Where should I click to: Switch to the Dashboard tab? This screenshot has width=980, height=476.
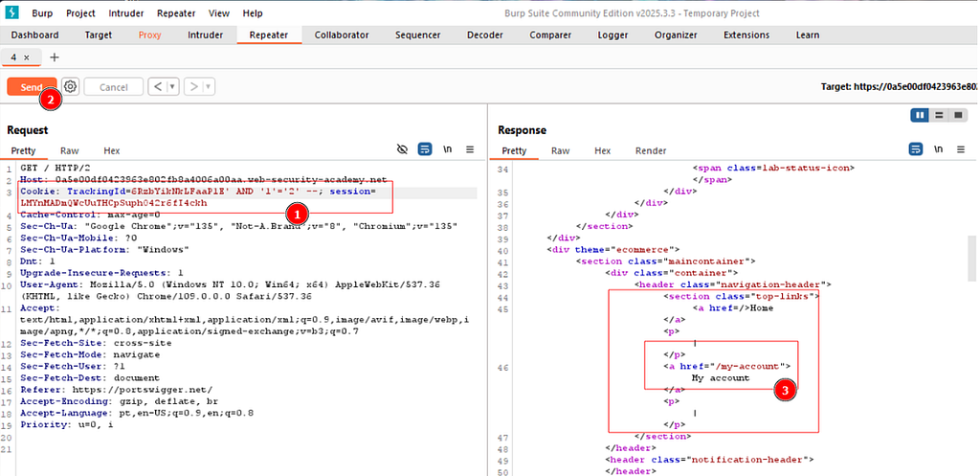35,35
